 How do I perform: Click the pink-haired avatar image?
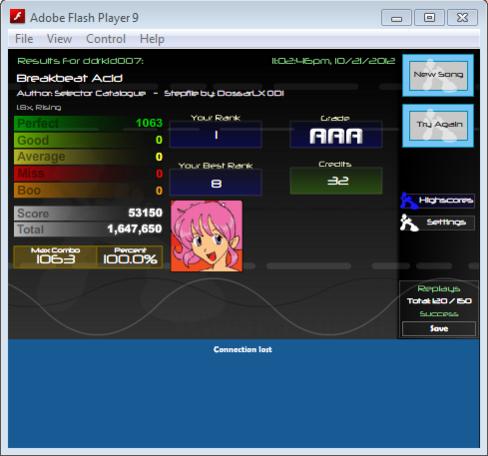(x=206, y=236)
